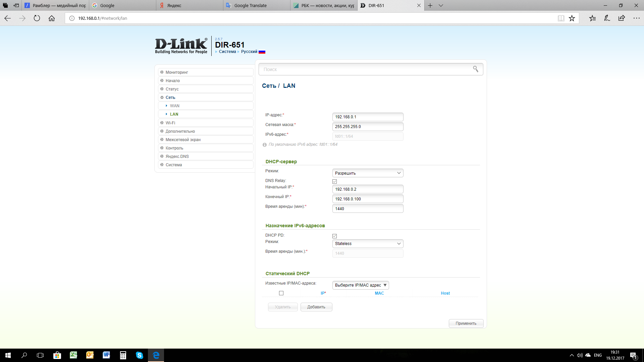
Task: Click the Добавить button
Action: point(316,307)
